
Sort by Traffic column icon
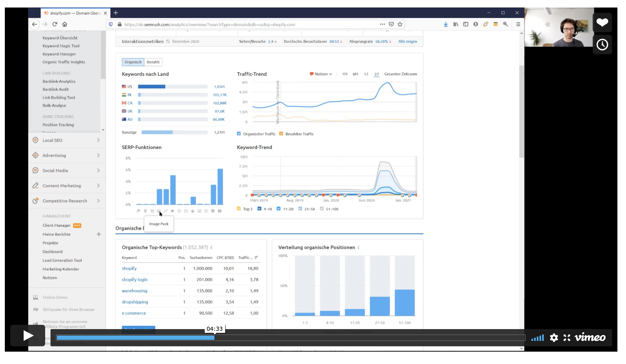tap(256, 258)
